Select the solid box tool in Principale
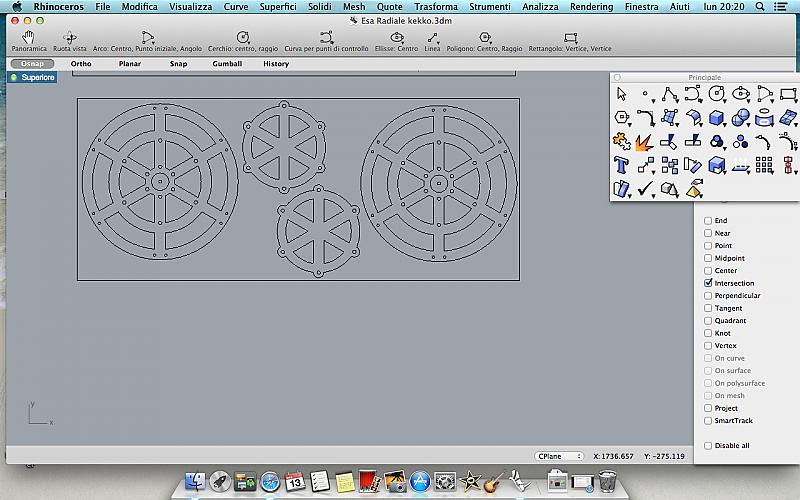Viewport: 800px width, 500px height. coord(717,117)
